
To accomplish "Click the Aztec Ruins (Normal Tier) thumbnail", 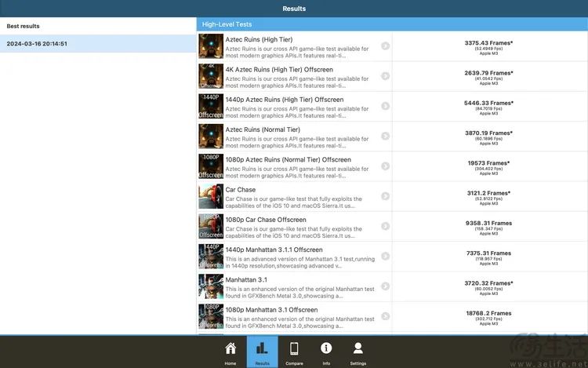I will pyautogui.click(x=211, y=137).
